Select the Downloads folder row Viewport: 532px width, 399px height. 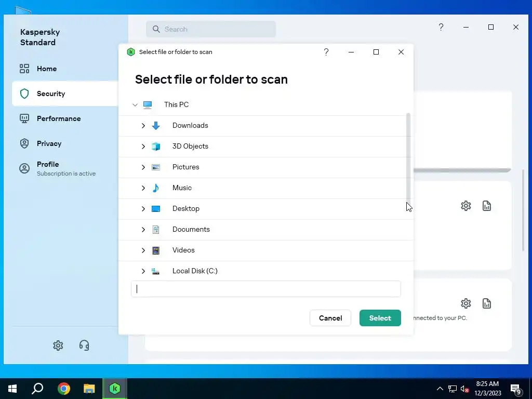click(265, 126)
